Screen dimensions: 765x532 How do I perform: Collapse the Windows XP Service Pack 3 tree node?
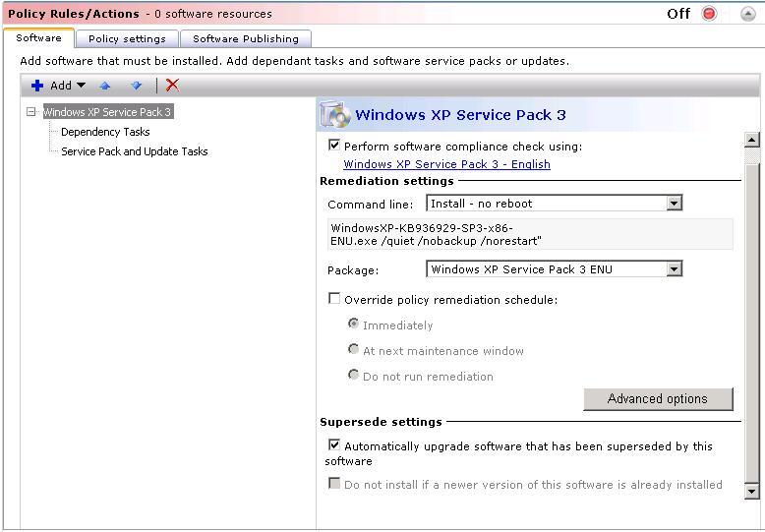pyautogui.click(x=31, y=112)
